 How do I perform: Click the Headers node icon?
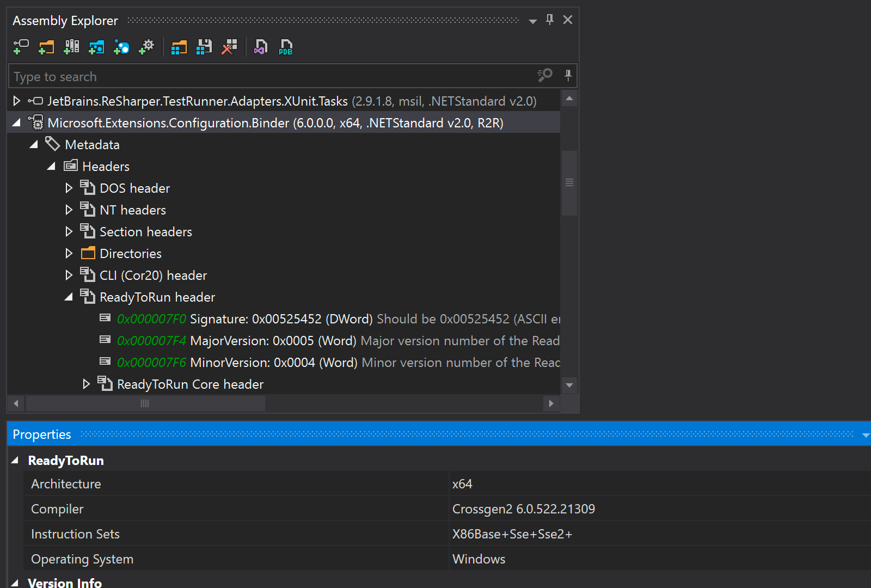pyautogui.click(x=71, y=166)
